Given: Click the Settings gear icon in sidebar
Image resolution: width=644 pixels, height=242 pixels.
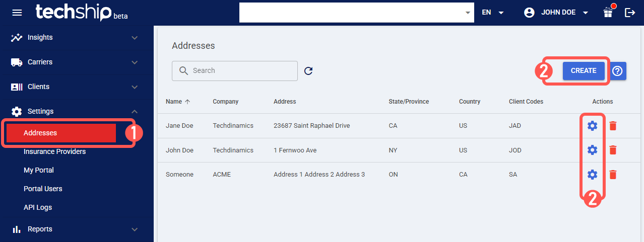Looking at the screenshot, I should click(x=17, y=111).
